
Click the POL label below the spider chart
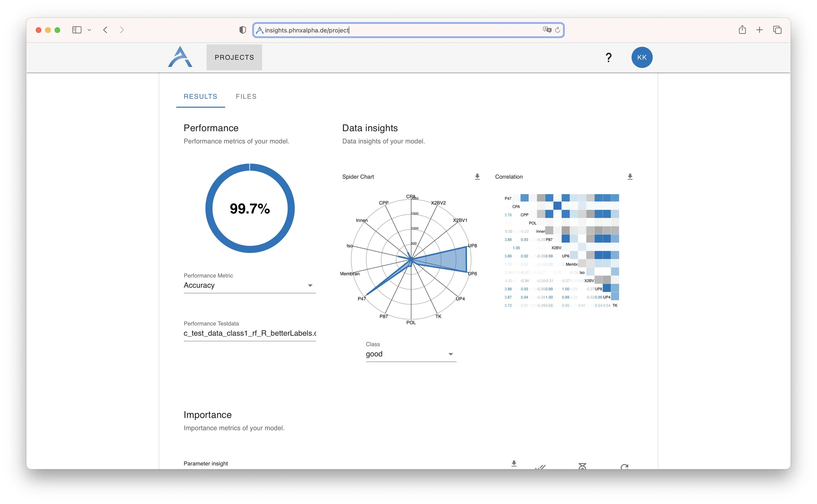411,322
